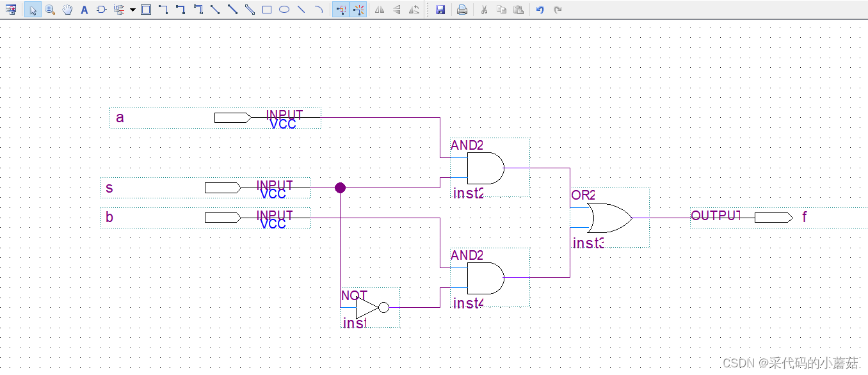Click the 'OR2' label text
This screenshot has height=375, width=868.
point(583,195)
